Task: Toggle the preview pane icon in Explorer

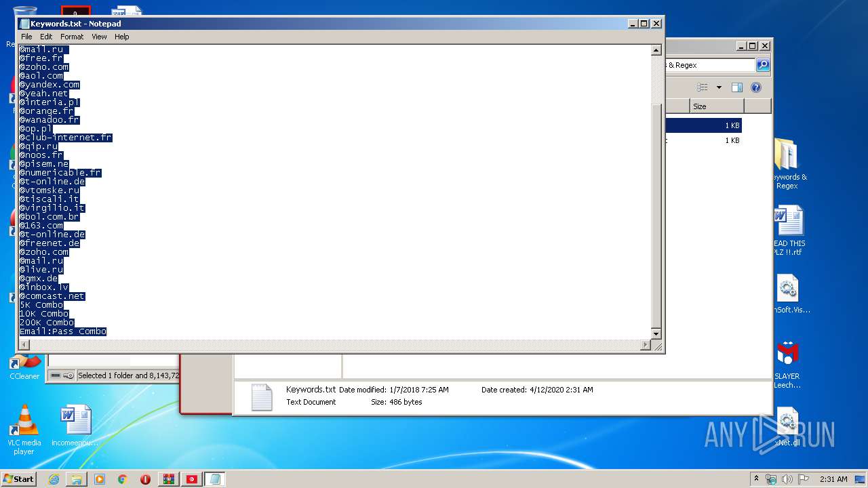Action: (737, 87)
